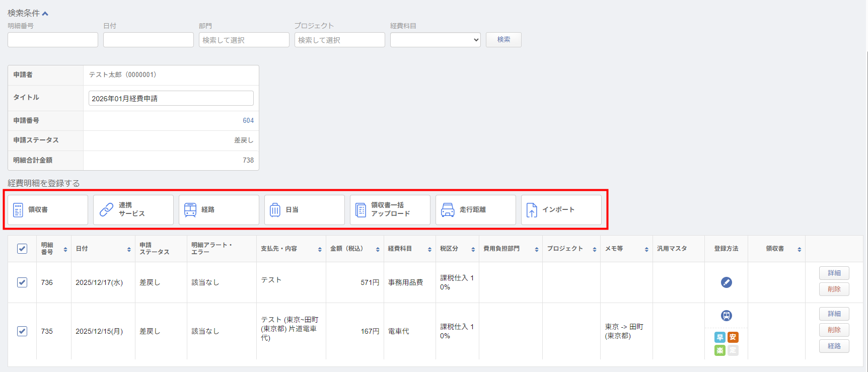Sort by 経費科目 column header
Viewport: 868px width, 372px height.
pos(429,249)
